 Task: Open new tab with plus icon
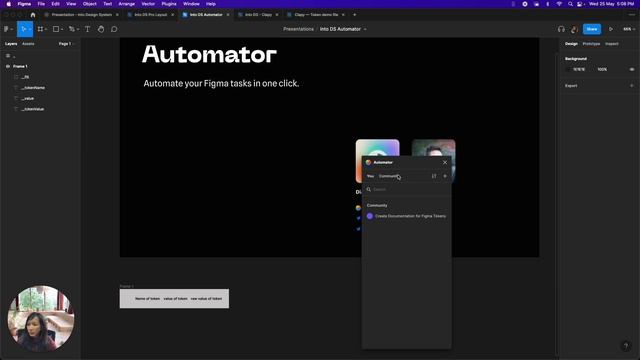click(354, 15)
